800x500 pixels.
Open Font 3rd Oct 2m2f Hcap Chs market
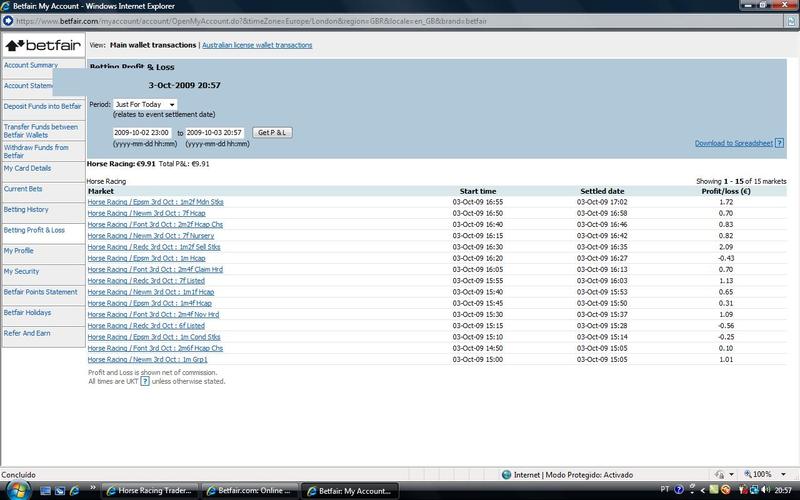click(156, 224)
